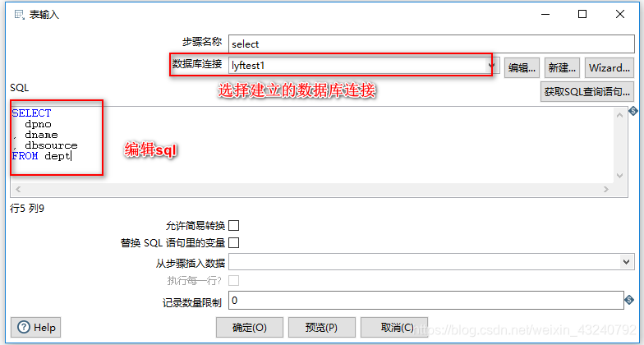Viewport: 644px width, 345px height.
Task: Cancel with the 取消(C) button
Action: point(394,327)
